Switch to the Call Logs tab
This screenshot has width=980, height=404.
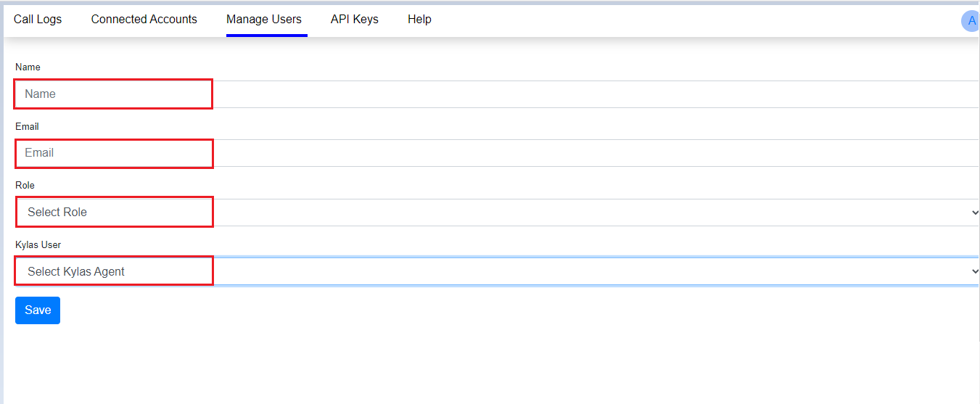point(38,20)
